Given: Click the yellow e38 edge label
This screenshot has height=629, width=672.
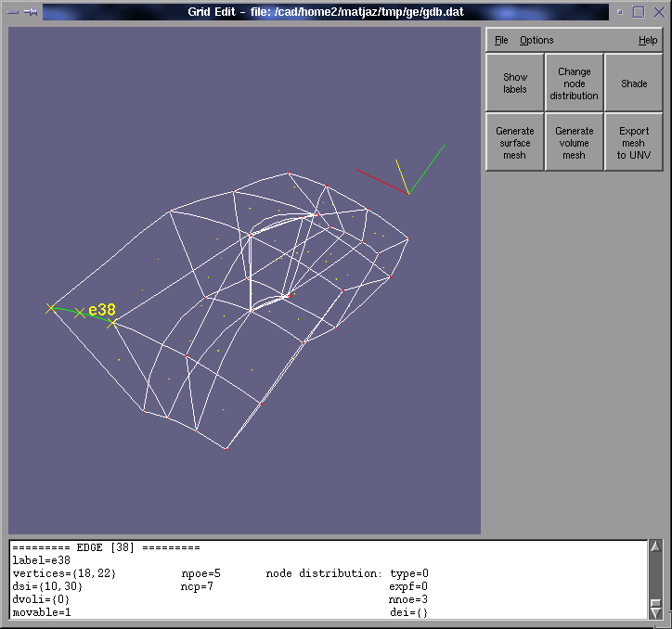Looking at the screenshot, I should pyautogui.click(x=101, y=310).
